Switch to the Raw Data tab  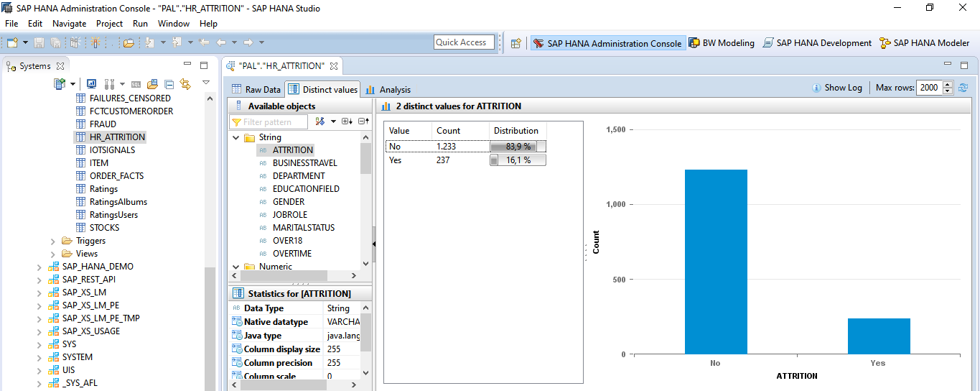click(256, 89)
